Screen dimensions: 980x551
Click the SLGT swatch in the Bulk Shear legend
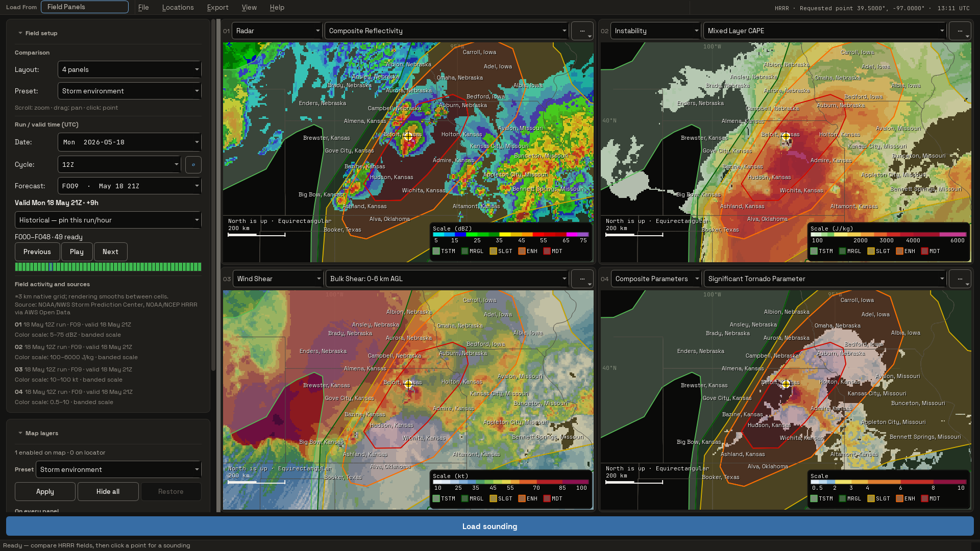coord(493,499)
